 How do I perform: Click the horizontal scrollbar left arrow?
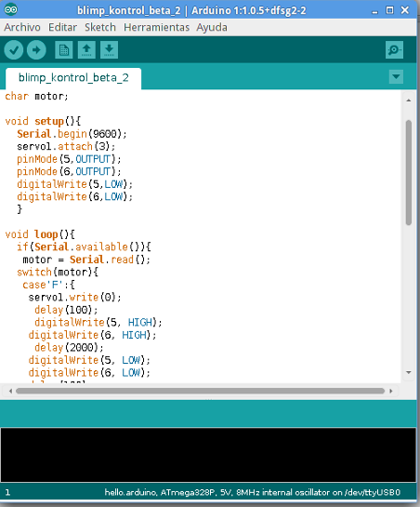point(10,391)
